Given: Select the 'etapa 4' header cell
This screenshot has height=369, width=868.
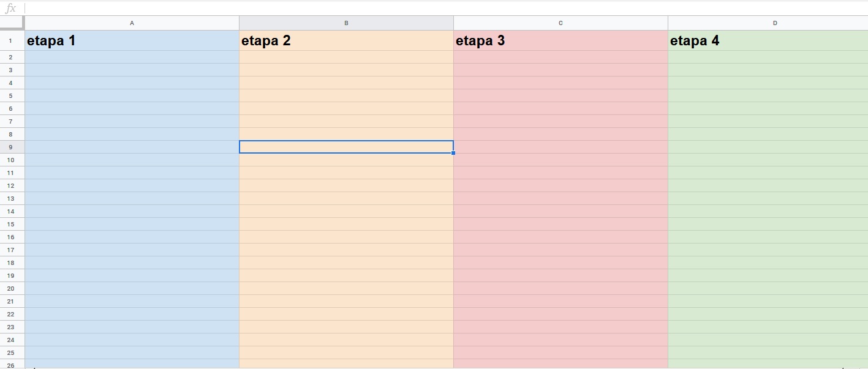Looking at the screenshot, I should click(768, 41).
